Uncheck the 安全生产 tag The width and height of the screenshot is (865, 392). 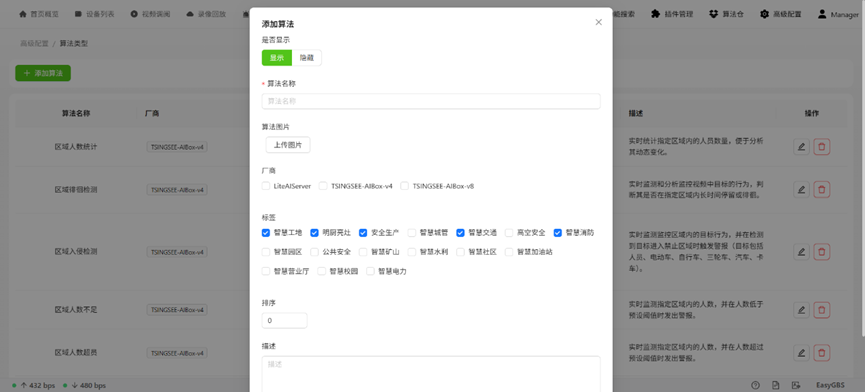[x=363, y=233]
